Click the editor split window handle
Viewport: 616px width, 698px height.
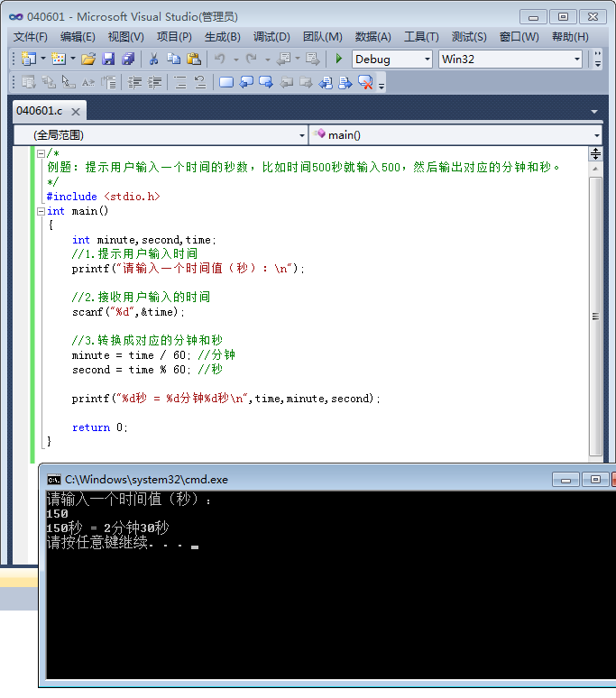[595, 154]
